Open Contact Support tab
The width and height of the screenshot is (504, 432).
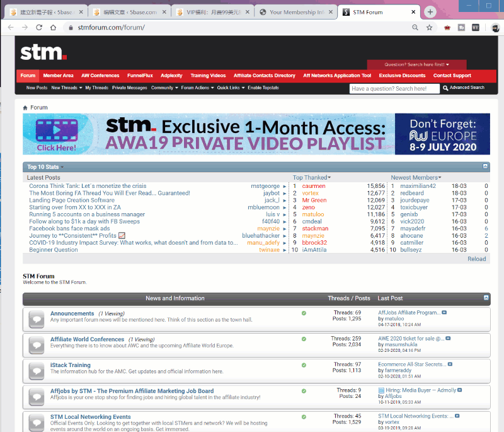(452, 76)
